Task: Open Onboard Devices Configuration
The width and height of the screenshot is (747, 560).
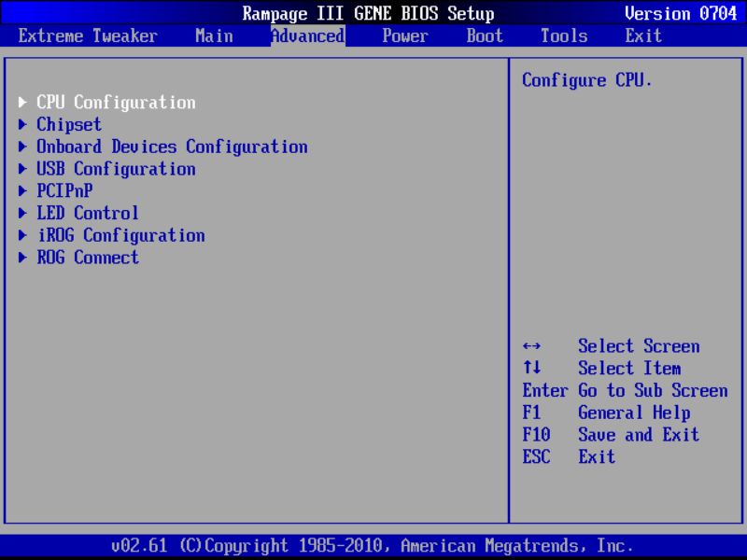Action: pos(172,147)
